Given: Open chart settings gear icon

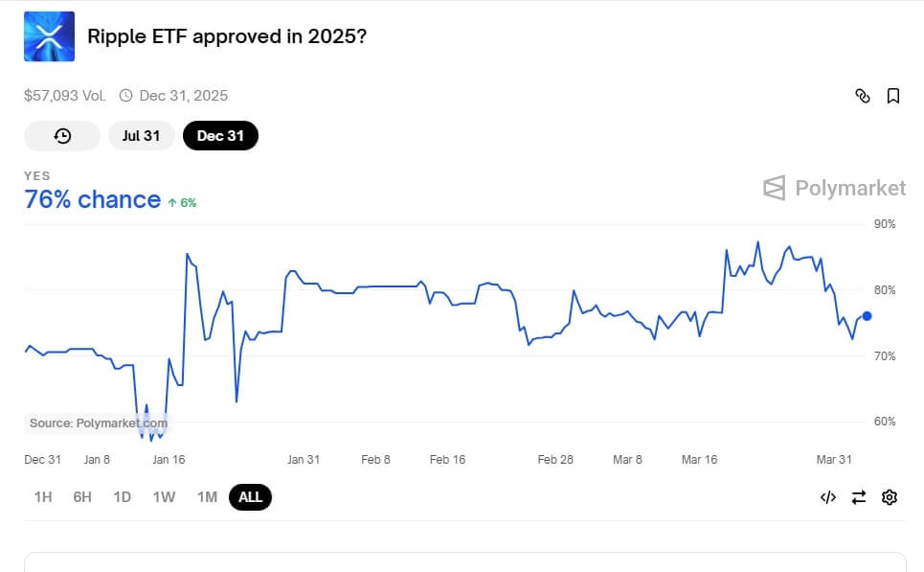Looking at the screenshot, I should [890, 496].
